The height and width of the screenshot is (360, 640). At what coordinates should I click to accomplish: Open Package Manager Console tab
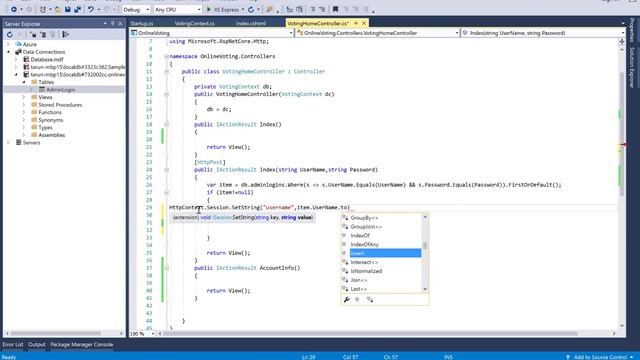(82, 344)
